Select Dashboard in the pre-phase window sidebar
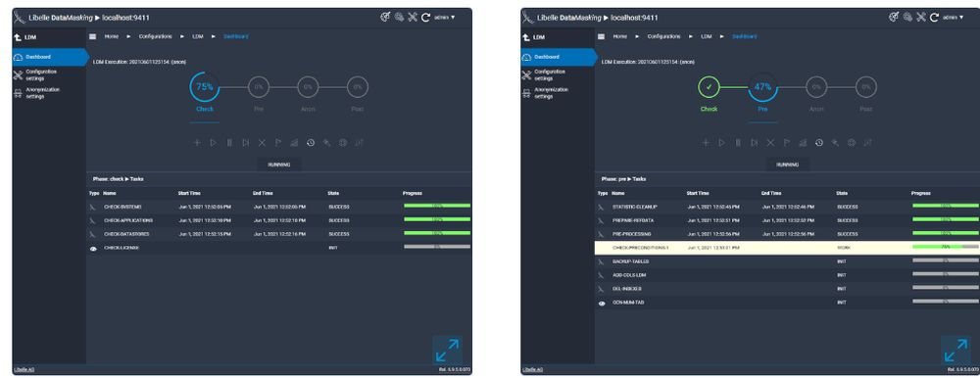Viewport: 980px width, 378px height. click(x=559, y=57)
